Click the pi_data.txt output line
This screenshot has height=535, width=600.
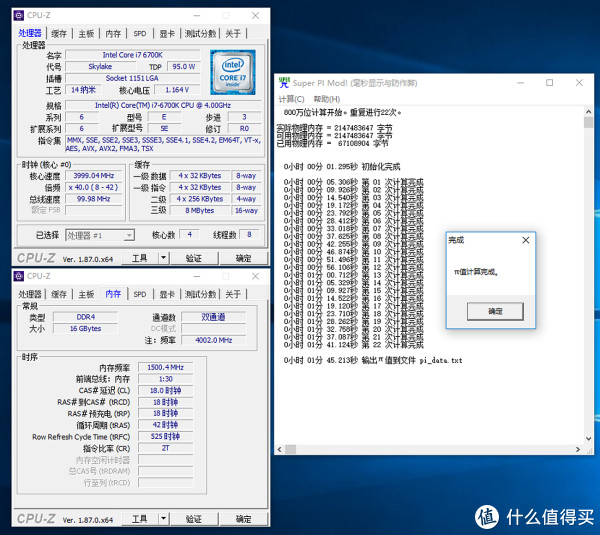click(x=373, y=360)
